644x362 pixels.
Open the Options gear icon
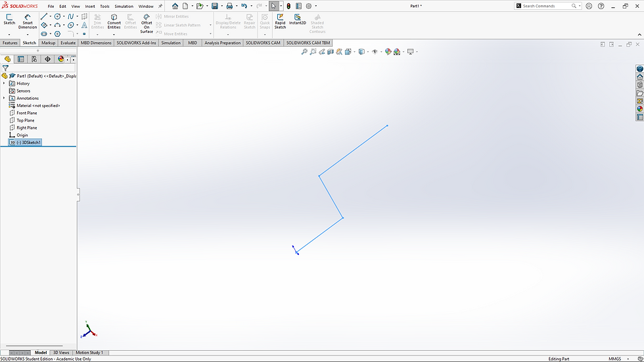coord(309,6)
